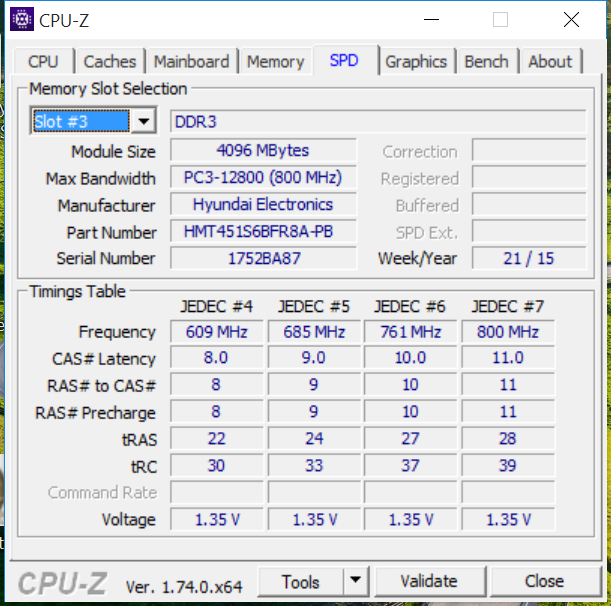The height and width of the screenshot is (606, 611).
Task: Minimize the CPU-Z window
Action: click(x=431, y=19)
